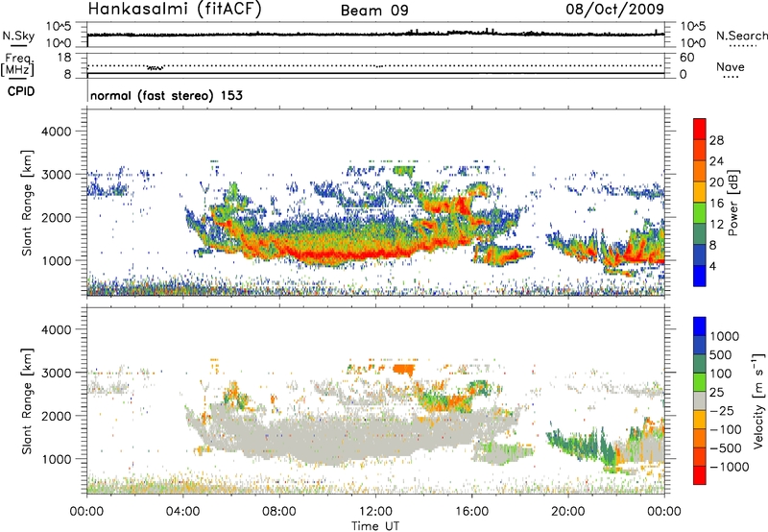This screenshot has width=768, height=532.
Task: Select the red bottom Velocity color segment
Action: point(700,475)
